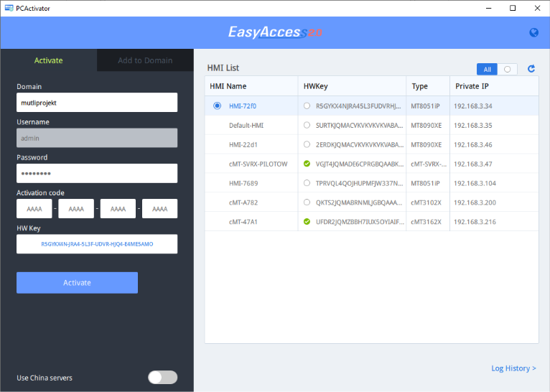The image size is (550, 392).
Task: Maximize the PCActivator window
Action: pos(513,8)
